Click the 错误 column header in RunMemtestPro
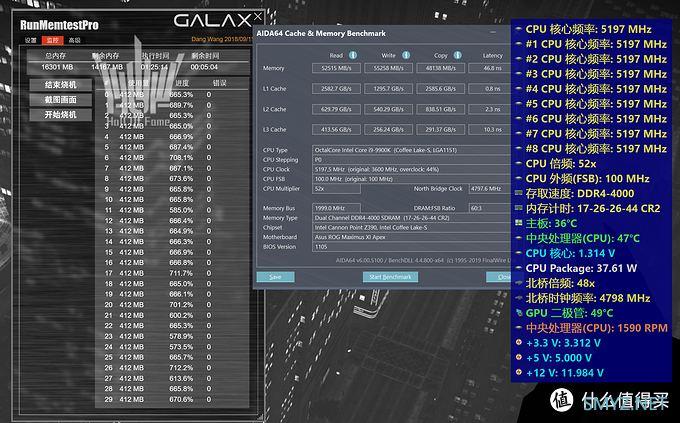This screenshot has width=680, height=423. click(x=219, y=83)
